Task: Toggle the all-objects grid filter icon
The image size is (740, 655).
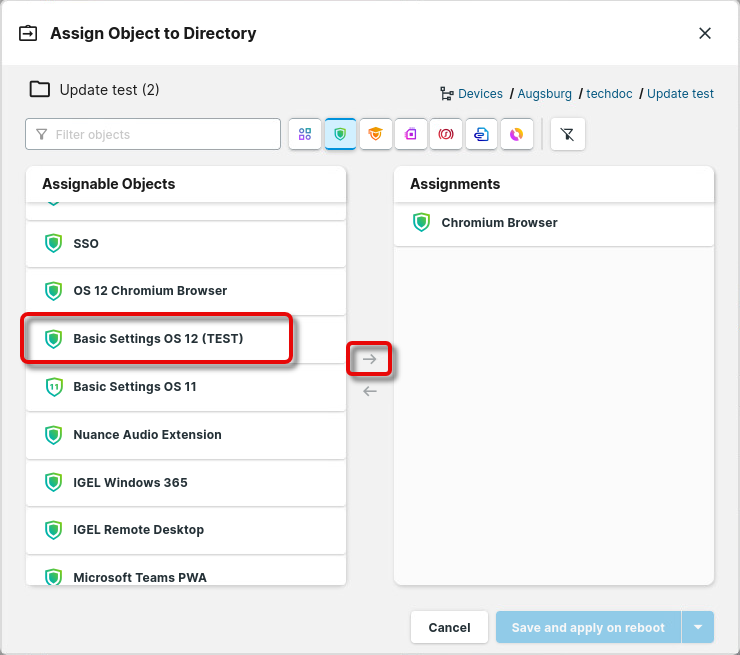Action: [x=305, y=134]
